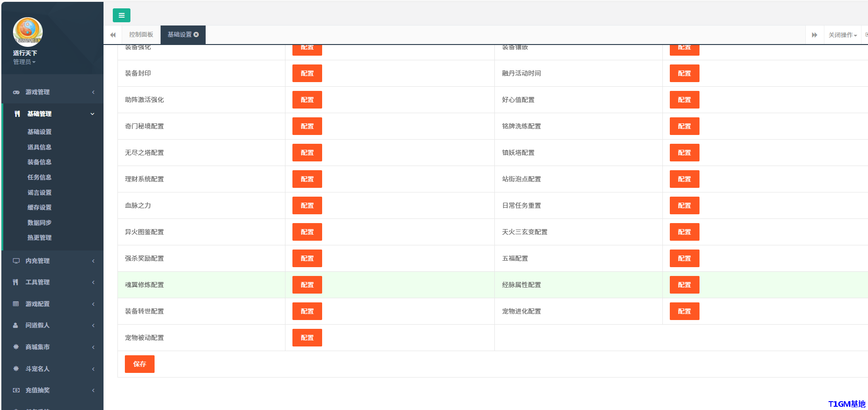This screenshot has height=410, width=868.
Task: Click the user avatar image in sidebar
Action: coord(28,32)
